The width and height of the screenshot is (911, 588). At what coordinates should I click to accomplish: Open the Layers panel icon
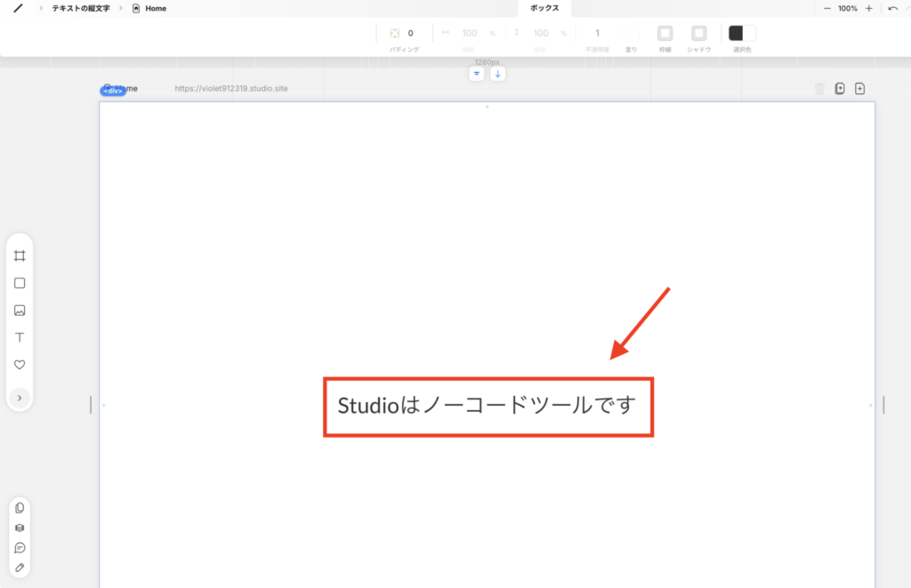[x=20, y=528]
